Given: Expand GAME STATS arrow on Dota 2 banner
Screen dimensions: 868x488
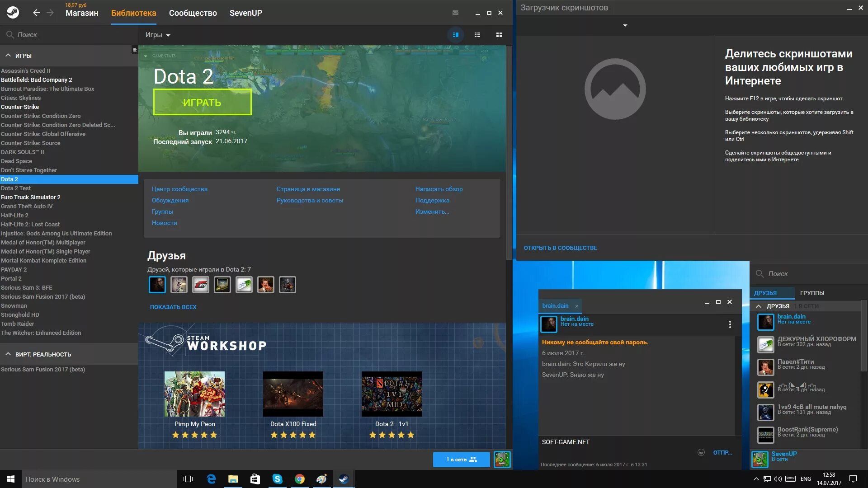Looking at the screenshot, I should (x=146, y=56).
